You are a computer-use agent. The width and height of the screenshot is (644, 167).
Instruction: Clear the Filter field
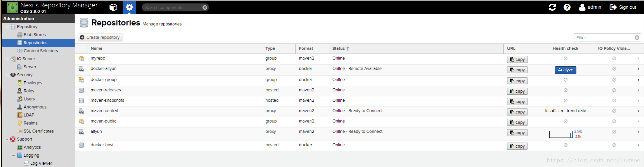pos(637,37)
